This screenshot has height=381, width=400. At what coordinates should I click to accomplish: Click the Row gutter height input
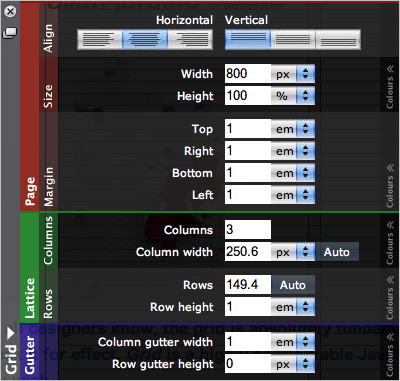(x=248, y=364)
